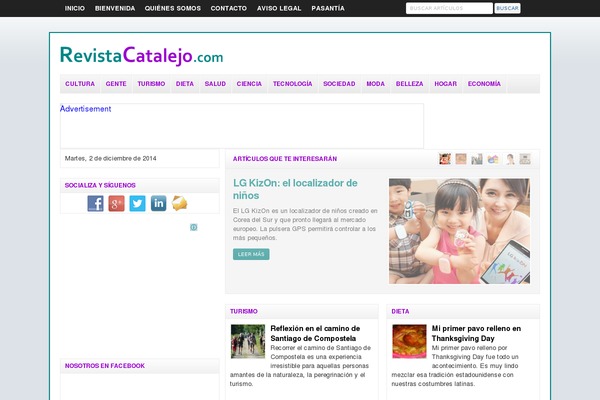Select the first slider thumbnail of kids

[x=445, y=158]
